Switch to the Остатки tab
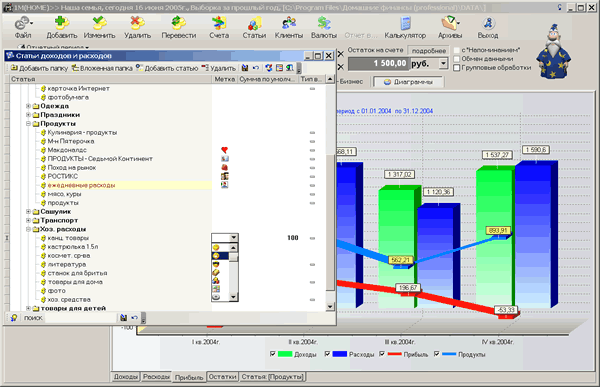 tap(223, 377)
